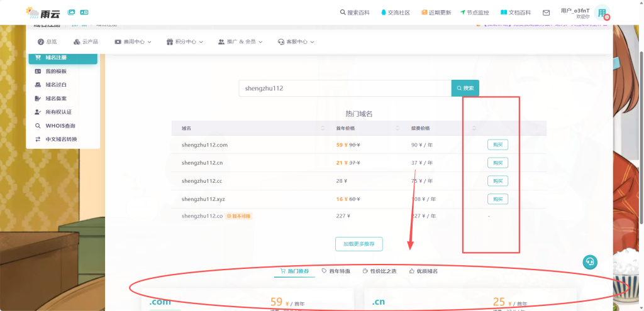Expand the 积分中心 dropdown menu
644x311 pixels.
coord(185,42)
